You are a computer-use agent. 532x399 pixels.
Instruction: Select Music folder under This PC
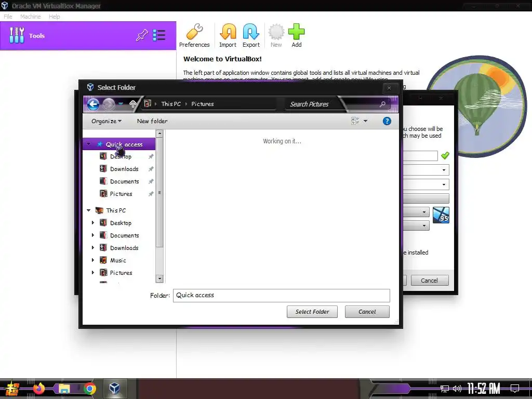click(118, 260)
